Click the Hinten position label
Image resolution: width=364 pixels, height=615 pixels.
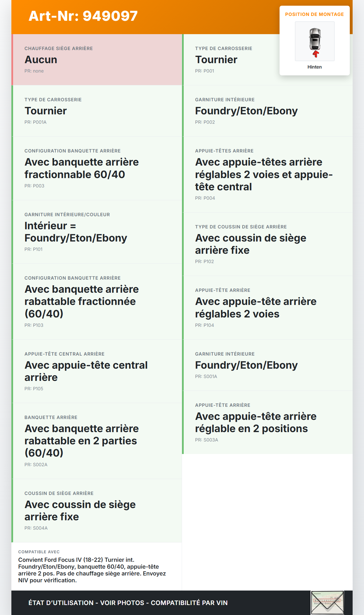315,67
